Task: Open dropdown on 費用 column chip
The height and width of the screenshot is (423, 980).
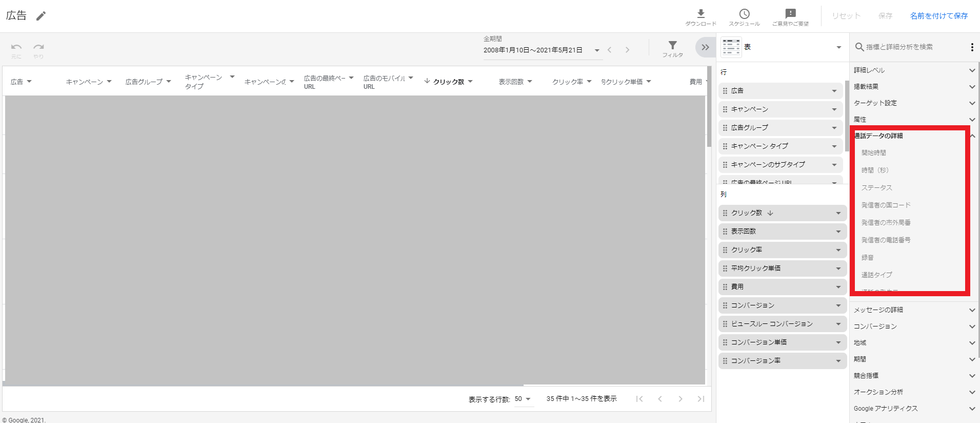Action: tap(838, 287)
